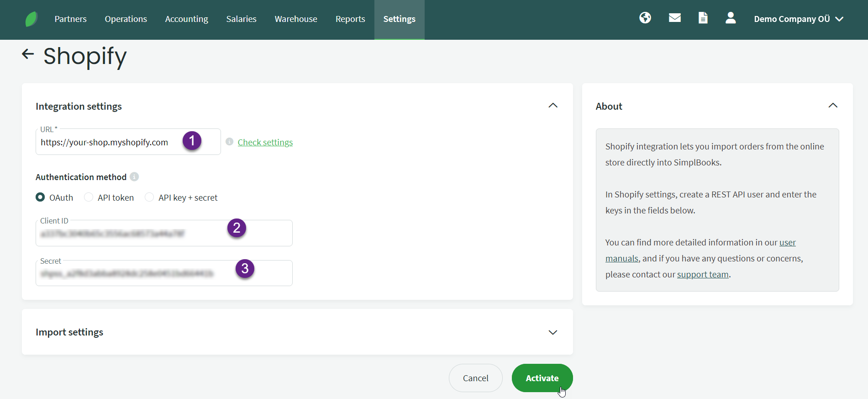The image size is (868, 399).
Task: Open the Warehouse menu
Action: point(295,19)
